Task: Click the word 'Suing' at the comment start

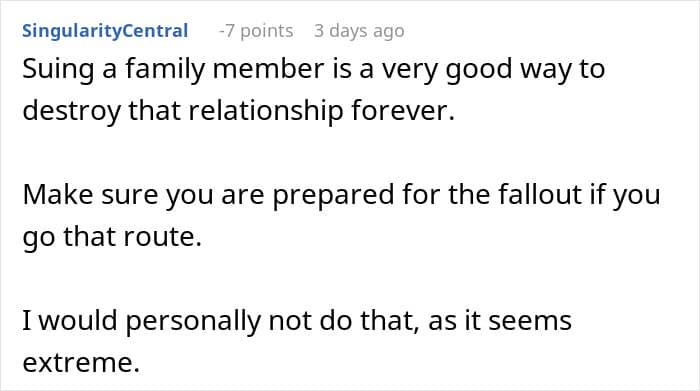Action: point(58,71)
